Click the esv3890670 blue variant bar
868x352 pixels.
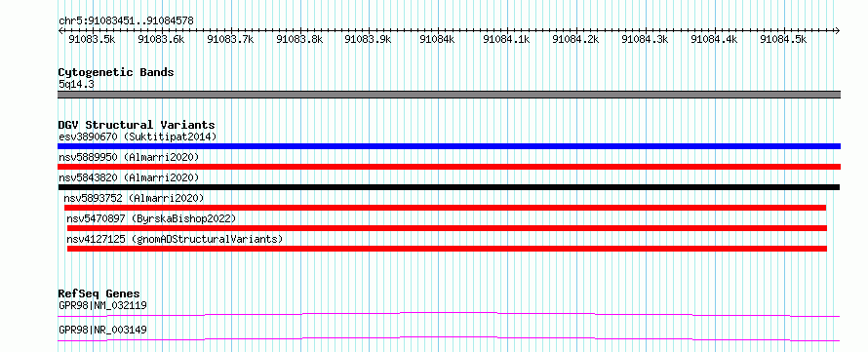449,146
